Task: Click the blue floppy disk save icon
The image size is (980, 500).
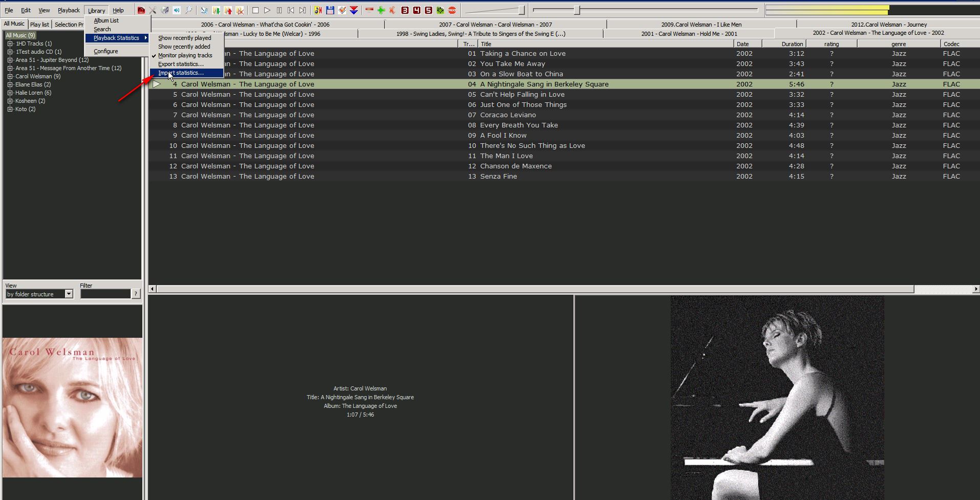Action: pos(330,10)
